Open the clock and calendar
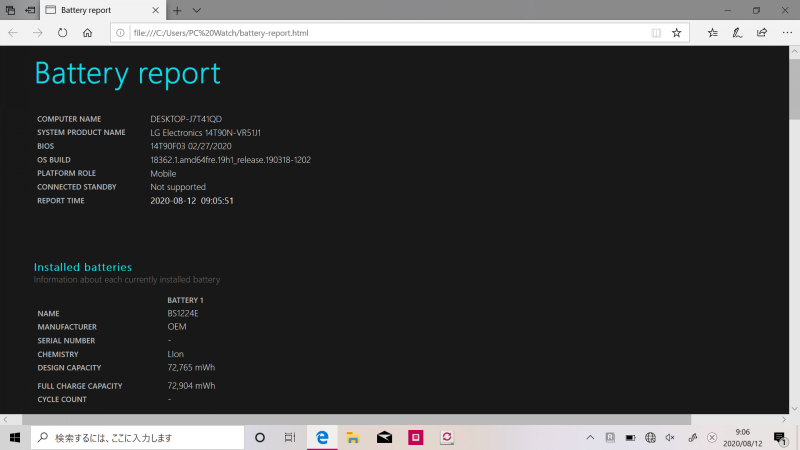The height and width of the screenshot is (450, 800). [x=742, y=438]
